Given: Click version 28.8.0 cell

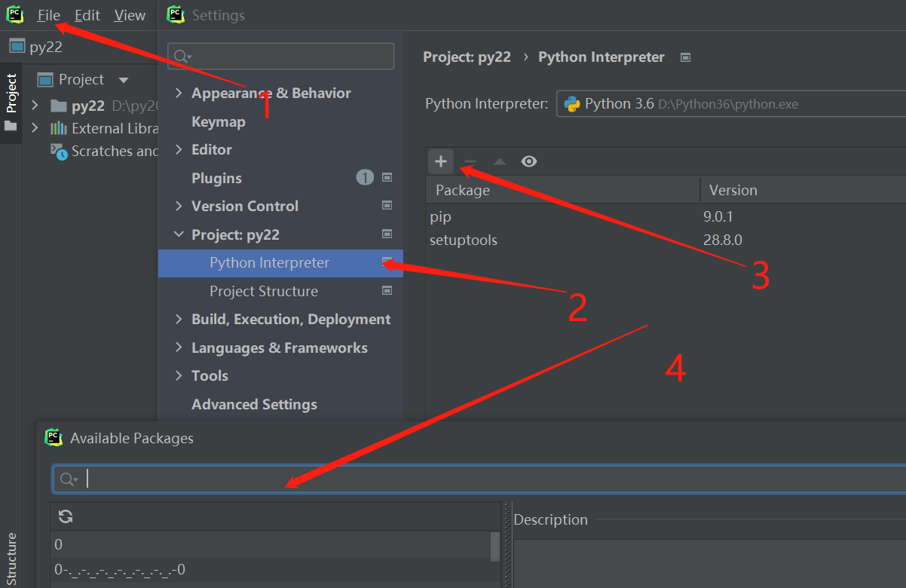Looking at the screenshot, I should point(722,240).
